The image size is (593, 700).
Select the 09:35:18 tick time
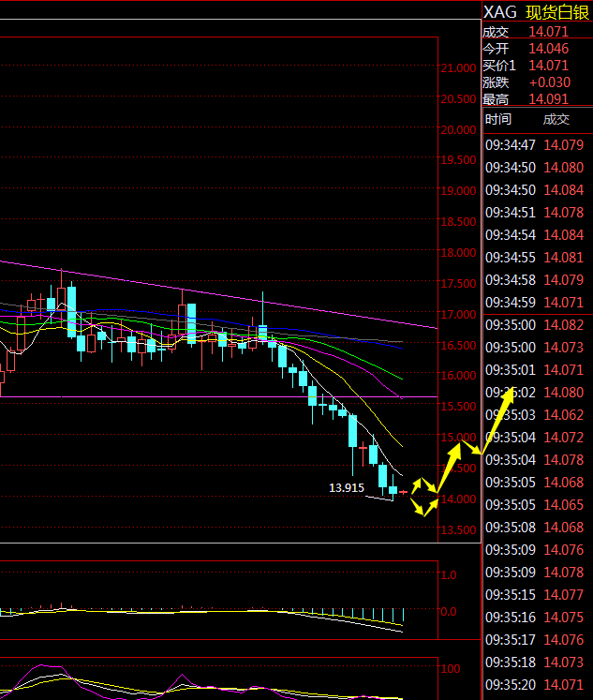(x=511, y=663)
